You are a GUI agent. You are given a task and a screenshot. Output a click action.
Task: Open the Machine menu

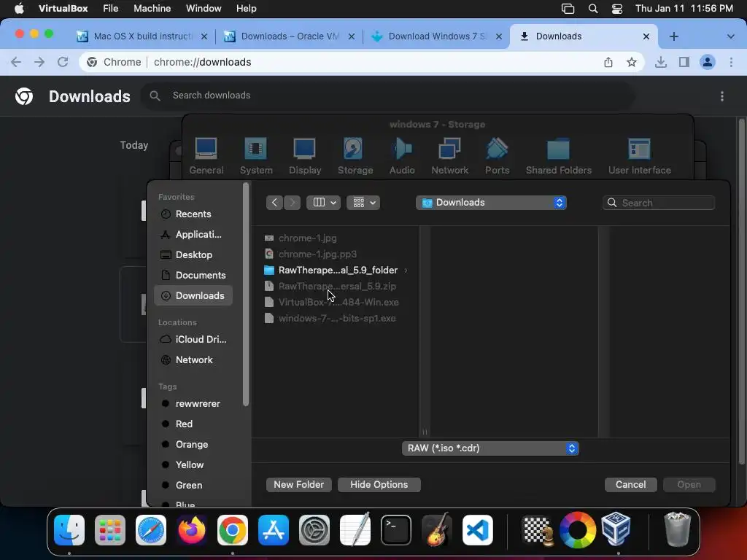click(x=152, y=9)
